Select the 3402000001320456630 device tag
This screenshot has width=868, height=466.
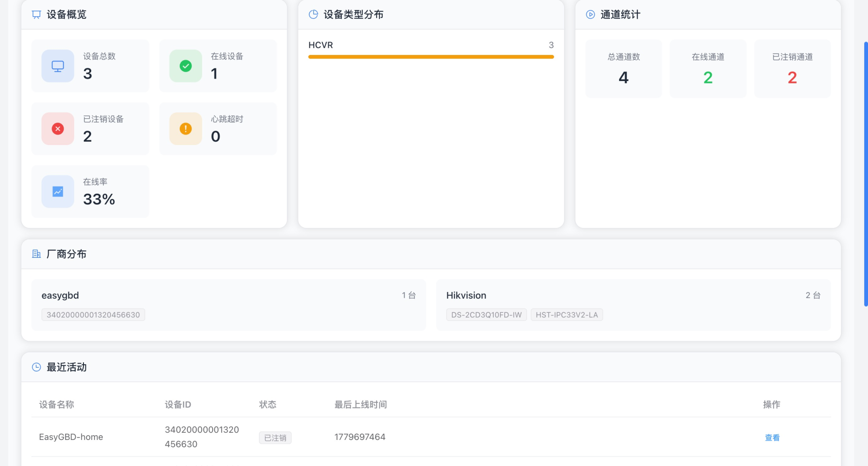click(x=93, y=315)
